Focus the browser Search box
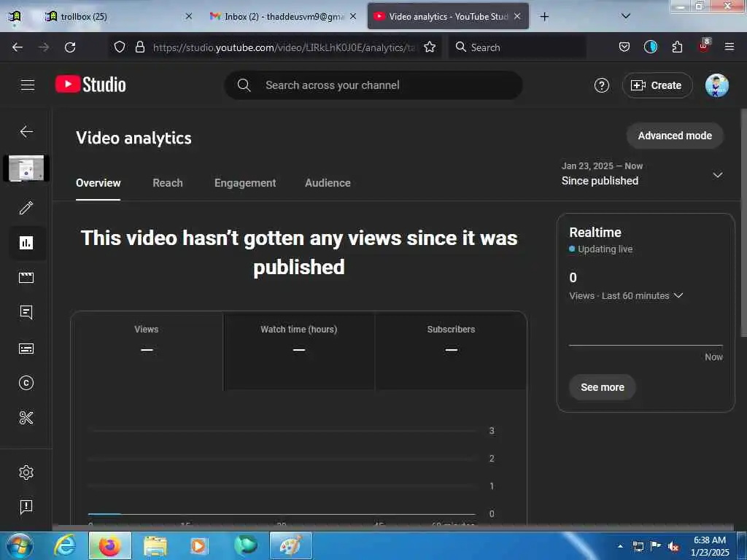 [x=518, y=47]
